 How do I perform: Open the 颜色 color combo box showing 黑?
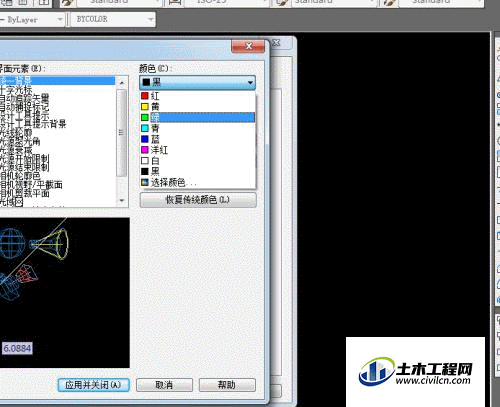(x=197, y=82)
